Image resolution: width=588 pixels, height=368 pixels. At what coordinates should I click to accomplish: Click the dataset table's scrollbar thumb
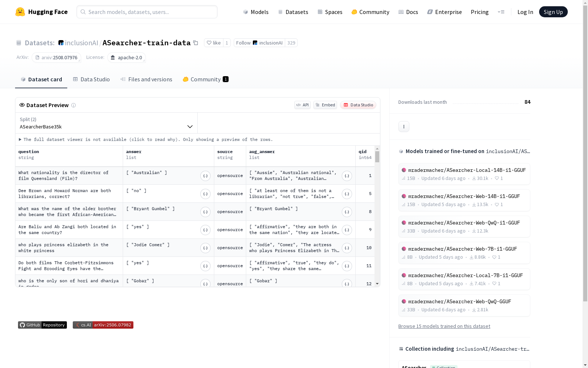point(377,157)
